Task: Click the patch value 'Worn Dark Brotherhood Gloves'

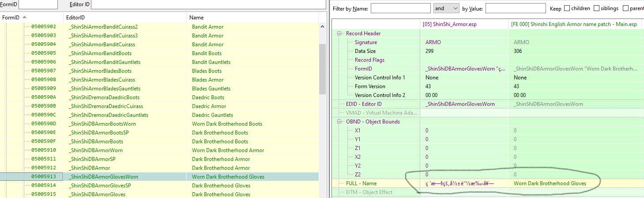Action: click(550, 183)
